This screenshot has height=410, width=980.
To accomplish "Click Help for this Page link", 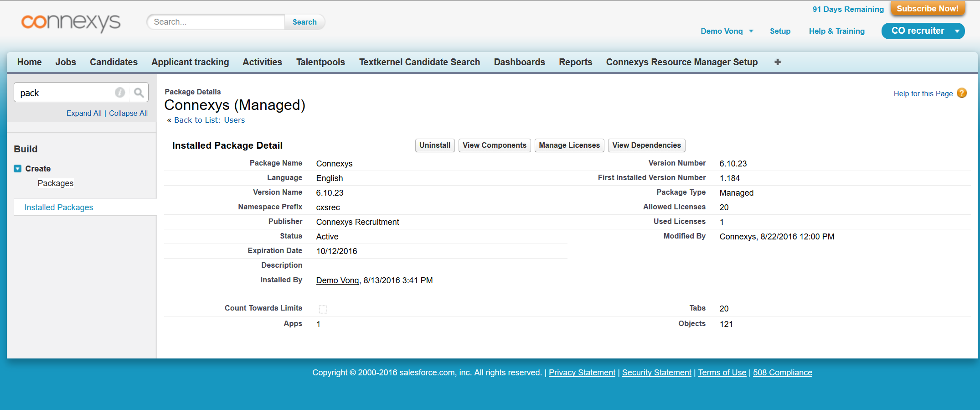I will tap(923, 93).
